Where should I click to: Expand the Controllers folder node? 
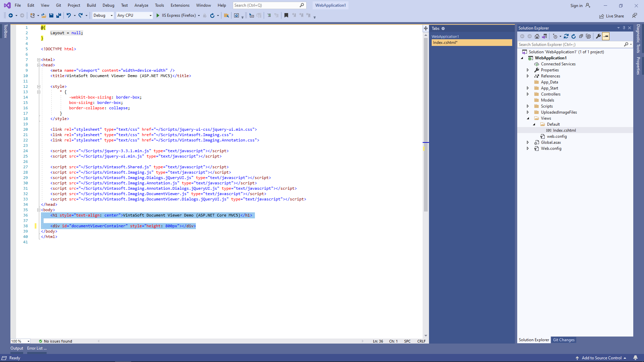click(x=528, y=94)
